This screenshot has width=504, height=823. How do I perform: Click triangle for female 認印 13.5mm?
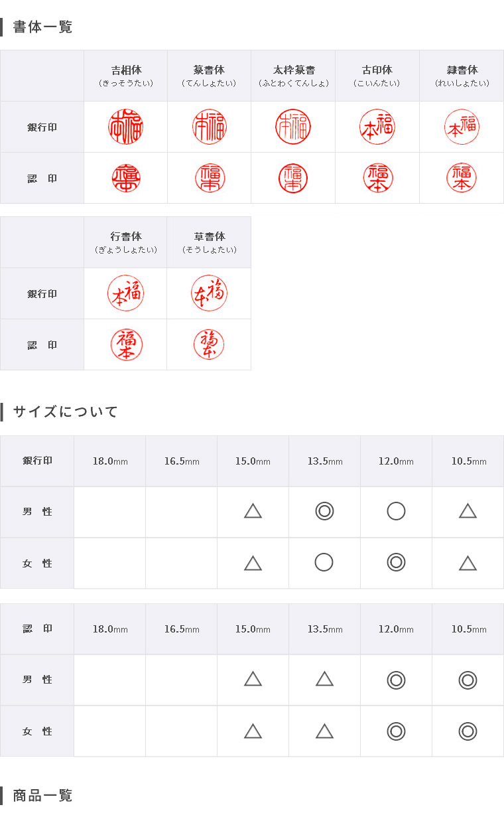[x=324, y=731]
